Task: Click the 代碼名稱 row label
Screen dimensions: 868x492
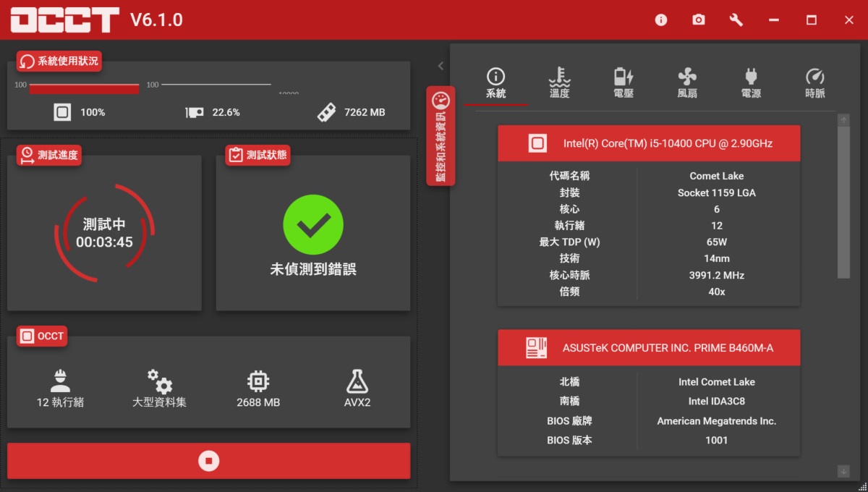Action: [569, 176]
